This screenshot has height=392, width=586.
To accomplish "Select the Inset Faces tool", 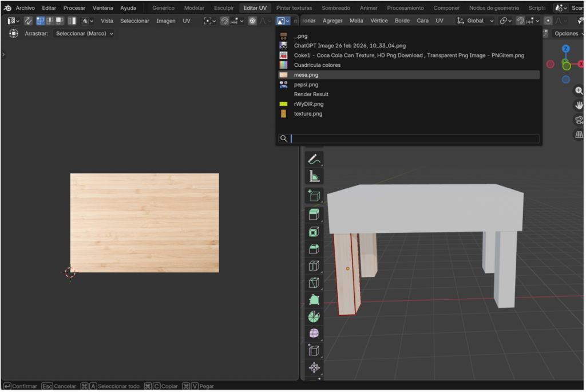I will (x=314, y=232).
